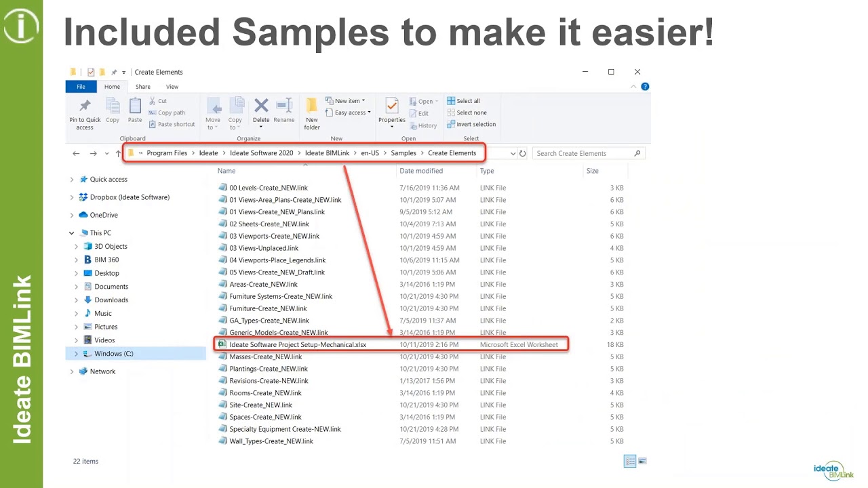Expand the OneDrive tree node
This screenshot has width=868, height=488.
[72, 215]
